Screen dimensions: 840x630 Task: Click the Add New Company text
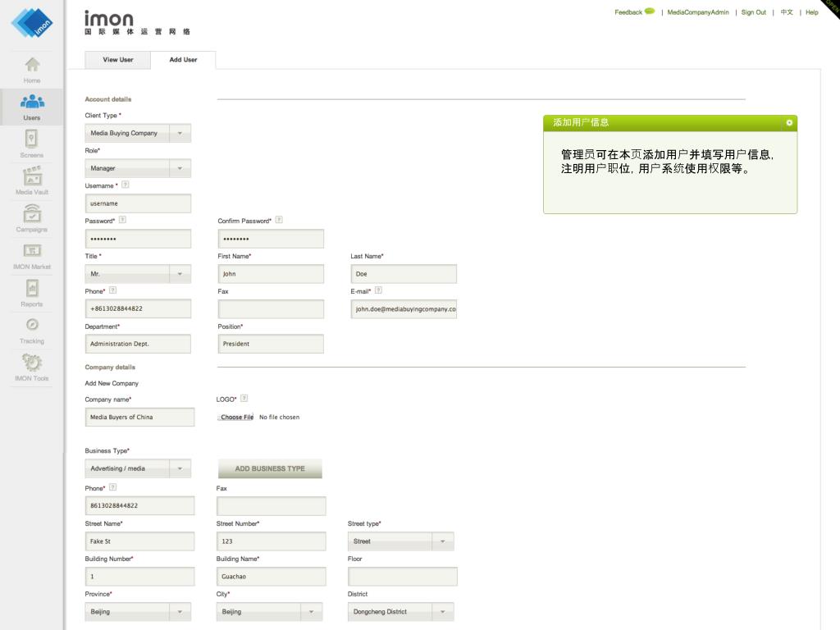click(x=112, y=384)
